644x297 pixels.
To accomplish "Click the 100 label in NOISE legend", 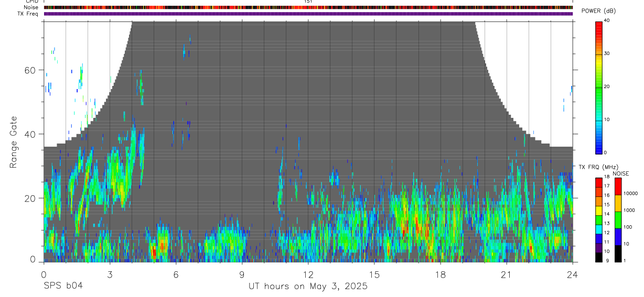I will tap(628, 227).
